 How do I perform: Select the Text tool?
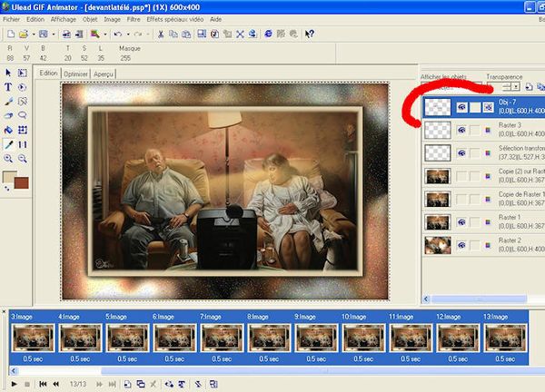8,87
